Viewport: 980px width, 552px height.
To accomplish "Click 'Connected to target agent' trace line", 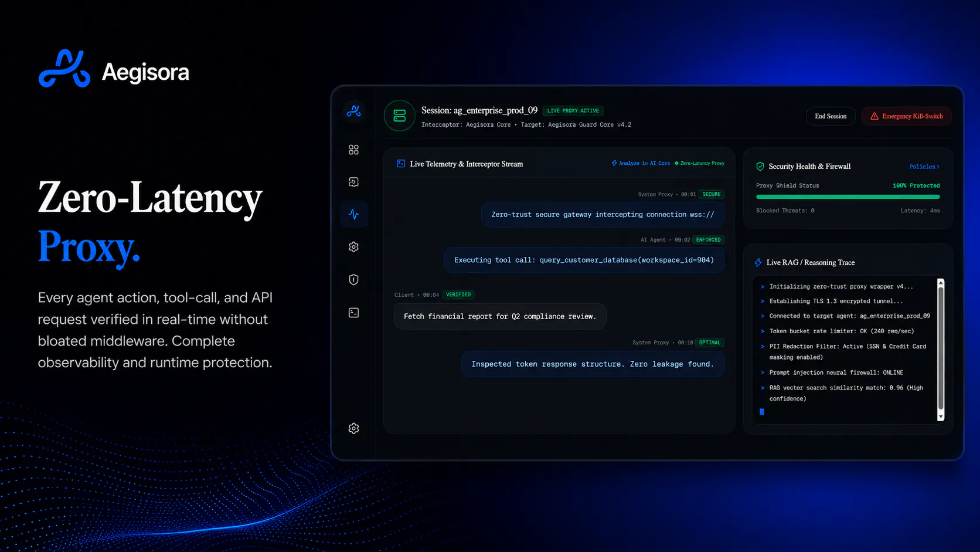I will click(x=849, y=316).
